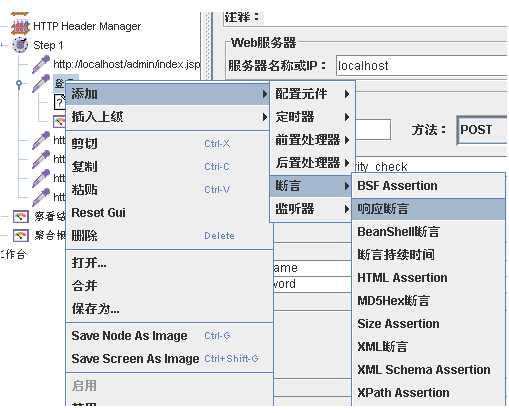Viewport: 509px width, 413px height.
Task: Select the Step 1 controller icon
Action: [20, 45]
